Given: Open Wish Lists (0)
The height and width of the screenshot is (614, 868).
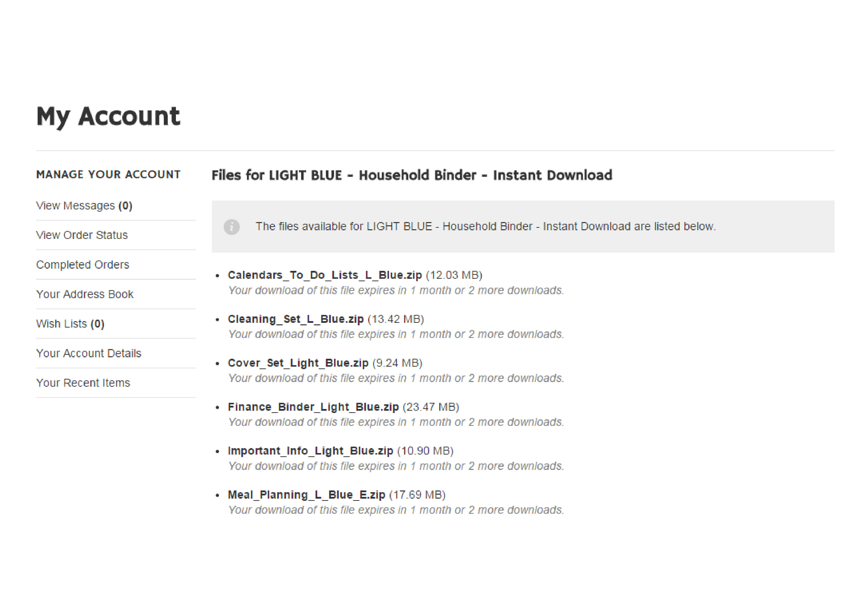Looking at the screenshot, I should point(70,323).
